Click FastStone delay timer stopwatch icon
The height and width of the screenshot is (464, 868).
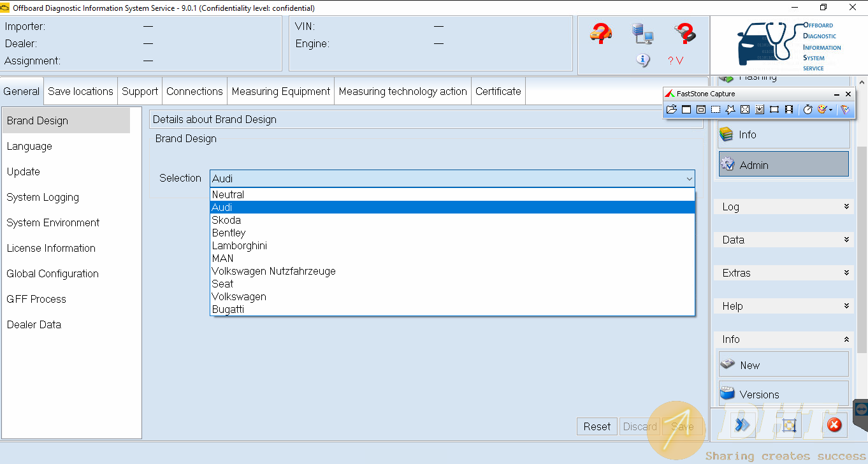[x=807, y=110]
